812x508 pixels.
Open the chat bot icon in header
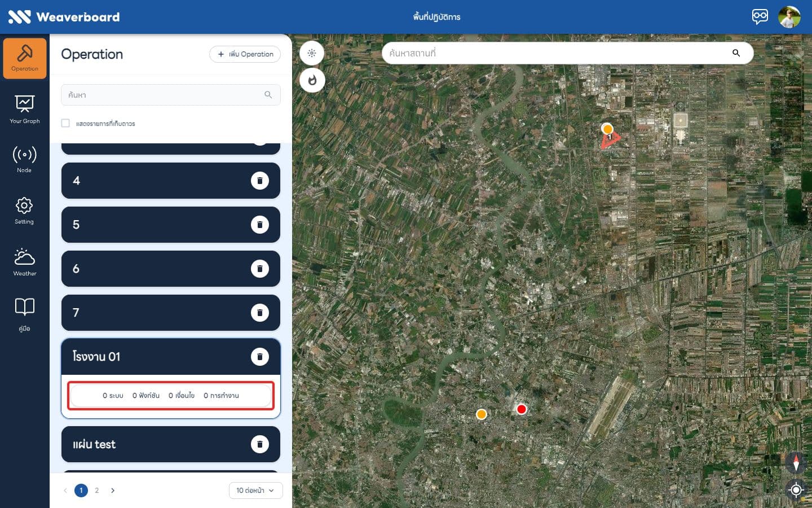point(760,16)
